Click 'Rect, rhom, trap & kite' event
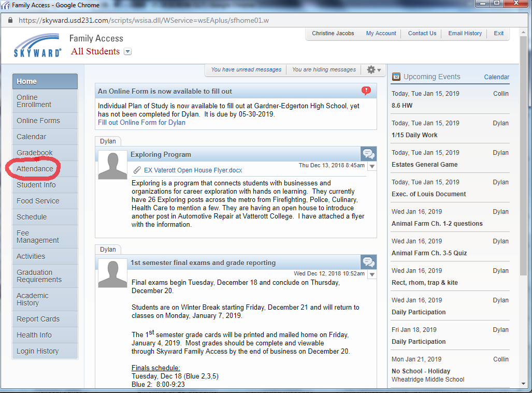The width and height of the screenshot is (532, 393). (x=424, y=283)
